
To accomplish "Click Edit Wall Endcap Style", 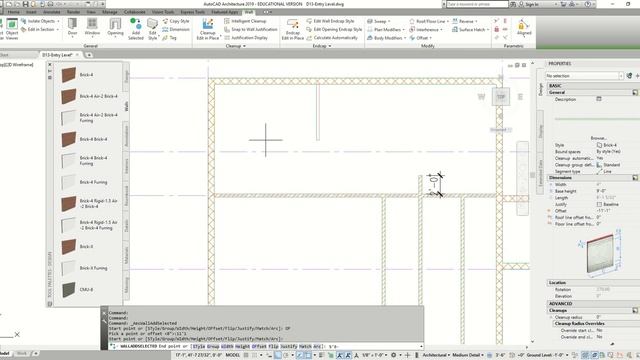I will click(330, 21).
